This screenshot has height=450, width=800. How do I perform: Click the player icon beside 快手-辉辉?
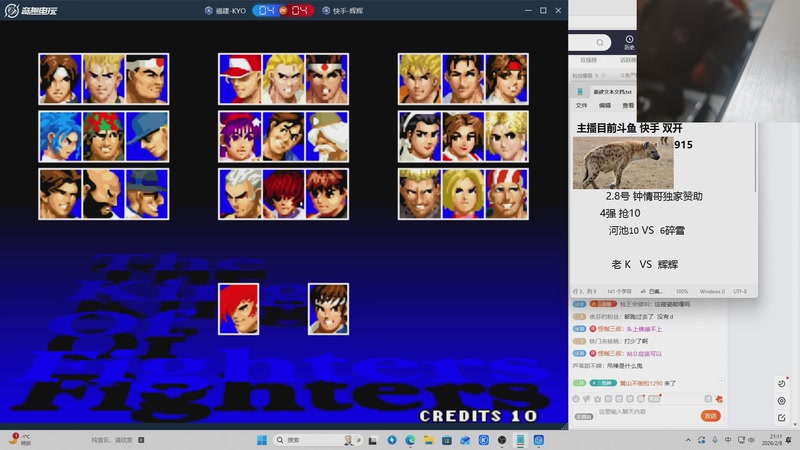[326, 10]
